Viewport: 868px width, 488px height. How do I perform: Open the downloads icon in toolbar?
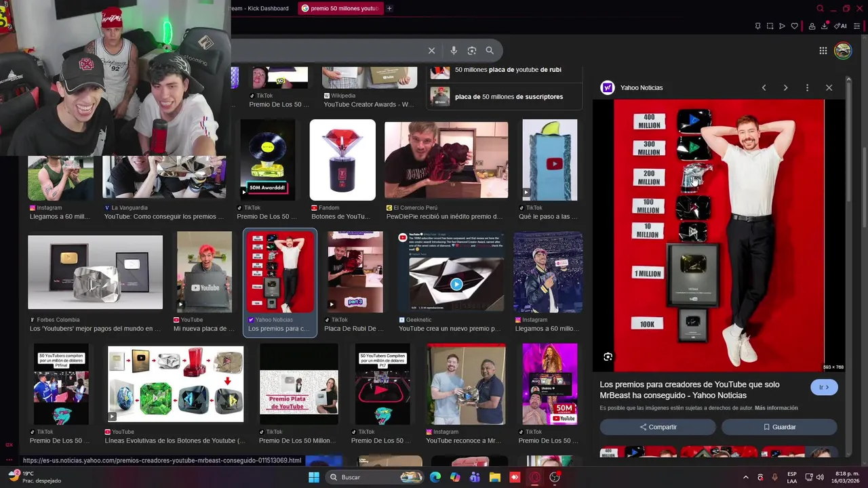[x=825, y=26]
